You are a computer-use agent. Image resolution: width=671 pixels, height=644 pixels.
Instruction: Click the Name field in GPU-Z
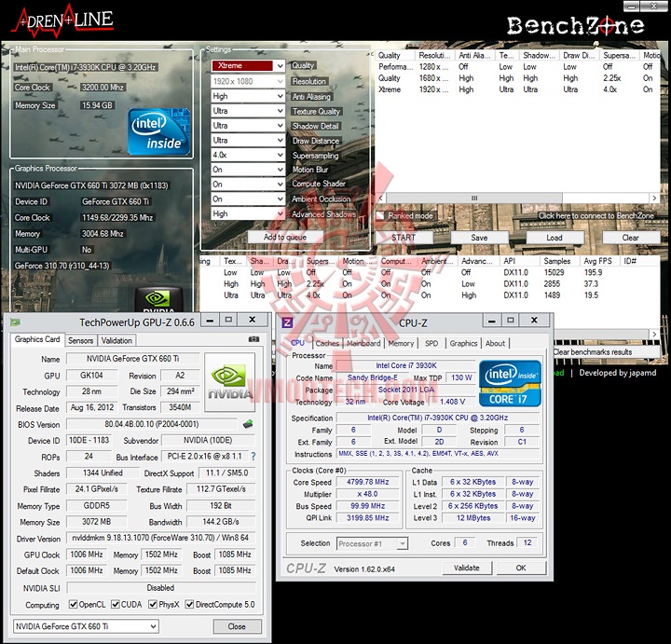coord(132,359)
